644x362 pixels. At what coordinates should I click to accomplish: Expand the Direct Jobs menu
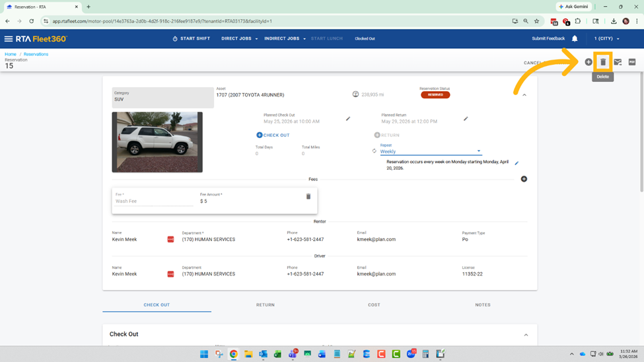click(239, 39)
